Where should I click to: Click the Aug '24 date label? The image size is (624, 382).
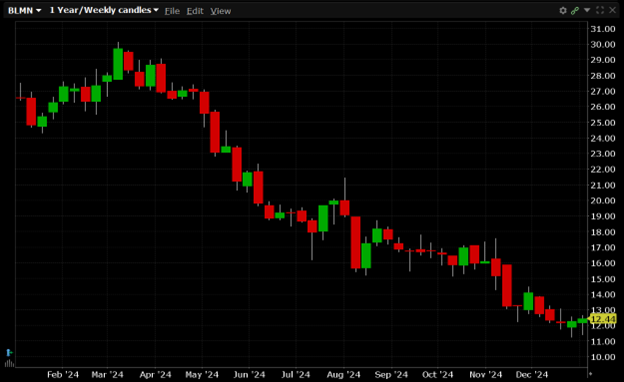pos(343,375)
